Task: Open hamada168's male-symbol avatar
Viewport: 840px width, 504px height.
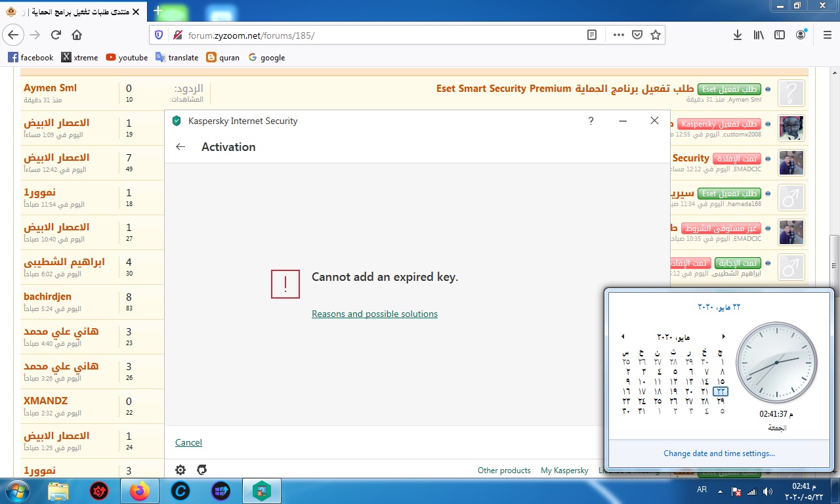Action: click(x=791, y=198)
